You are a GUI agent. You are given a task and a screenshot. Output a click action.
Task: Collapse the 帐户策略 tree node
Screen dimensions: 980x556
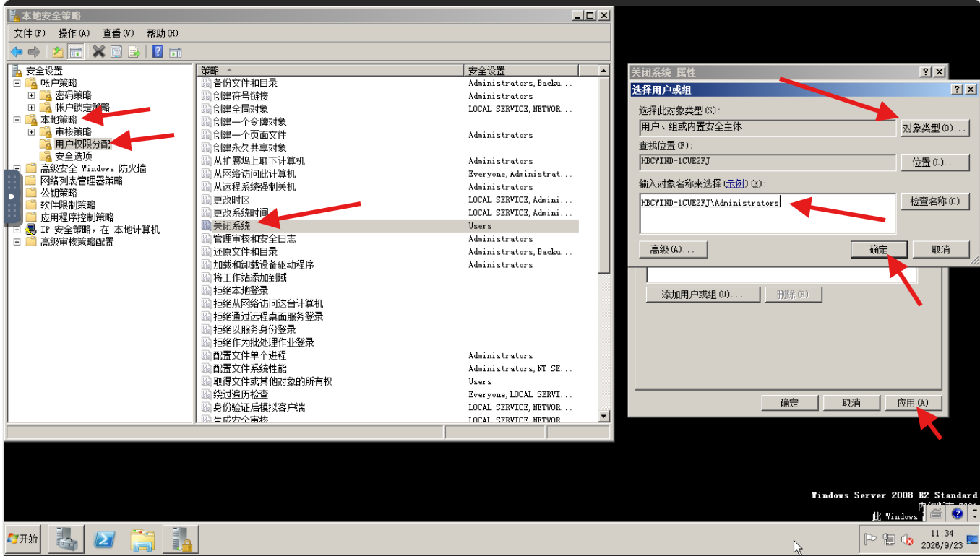tap(17, 83)
